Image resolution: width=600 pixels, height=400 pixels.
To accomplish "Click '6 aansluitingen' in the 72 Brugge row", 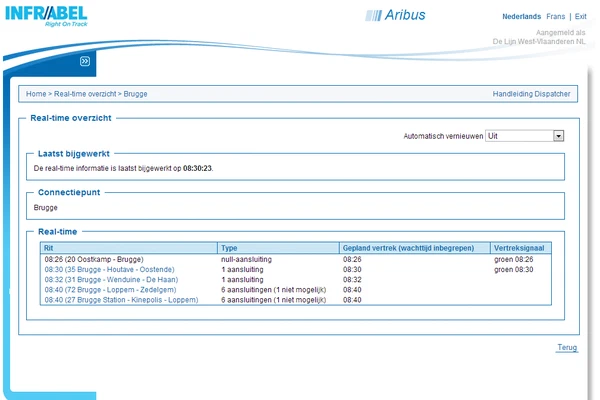I will (274, 290).
